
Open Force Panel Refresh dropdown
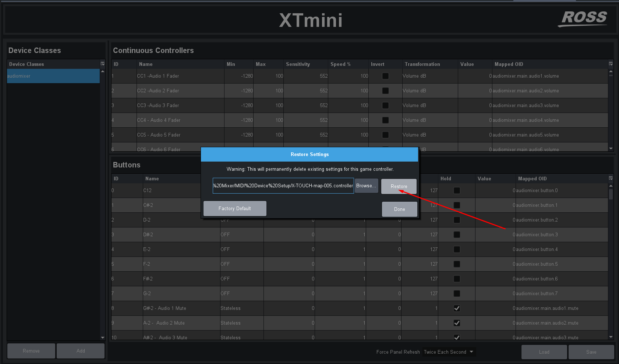449,352
